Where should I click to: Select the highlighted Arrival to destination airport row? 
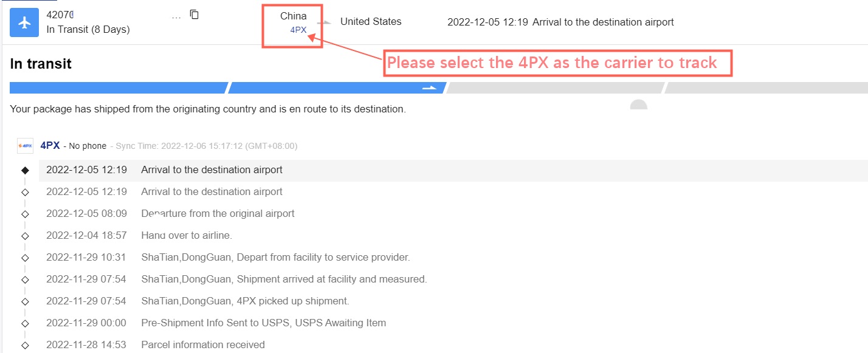453,170
